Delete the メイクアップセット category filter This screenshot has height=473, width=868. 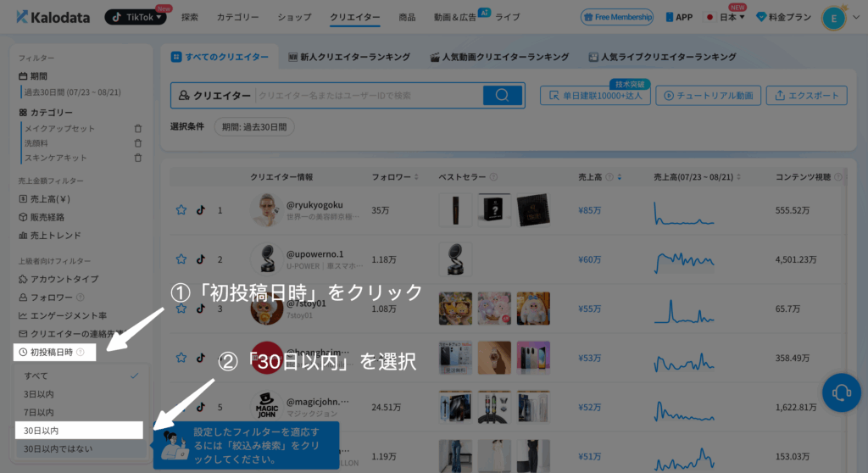point(138,129)
